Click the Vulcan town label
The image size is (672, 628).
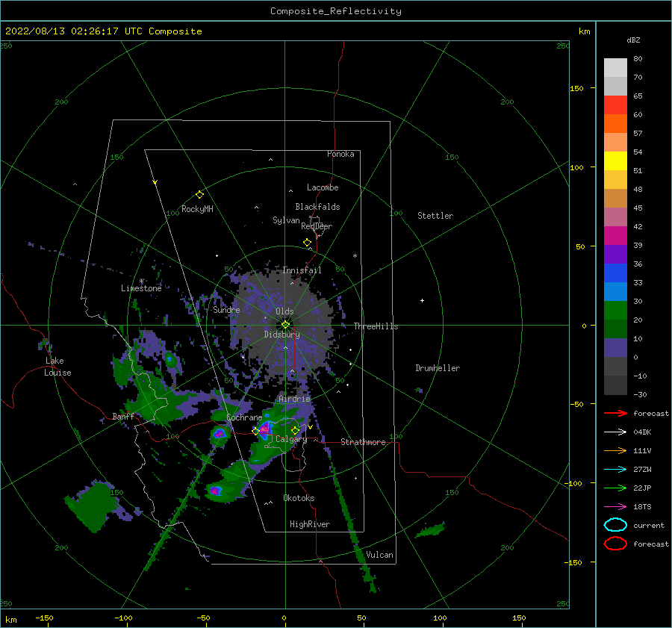click(x=380, y=555)
